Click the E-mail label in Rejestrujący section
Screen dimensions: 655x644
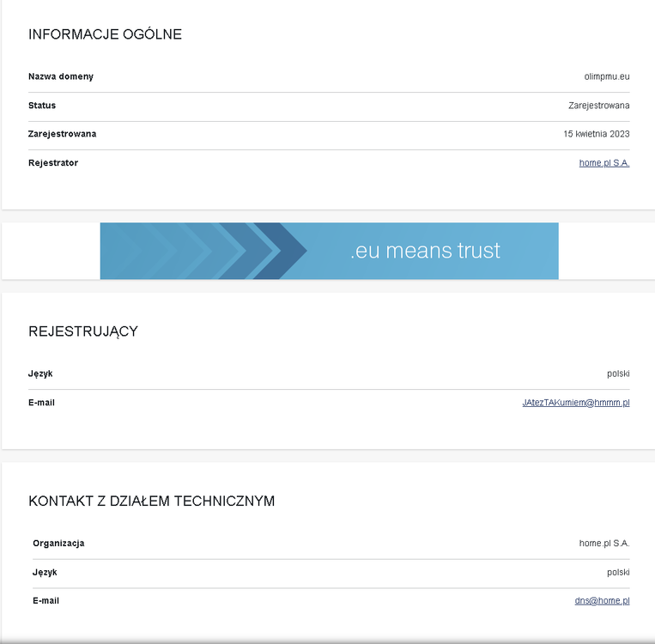pyautogui.click(x=41, y=403)
